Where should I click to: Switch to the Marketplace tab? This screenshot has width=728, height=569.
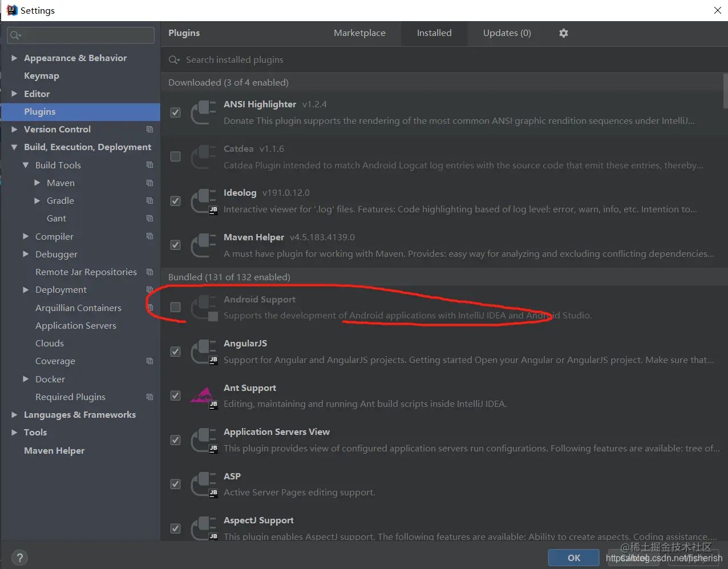point(359,33)
